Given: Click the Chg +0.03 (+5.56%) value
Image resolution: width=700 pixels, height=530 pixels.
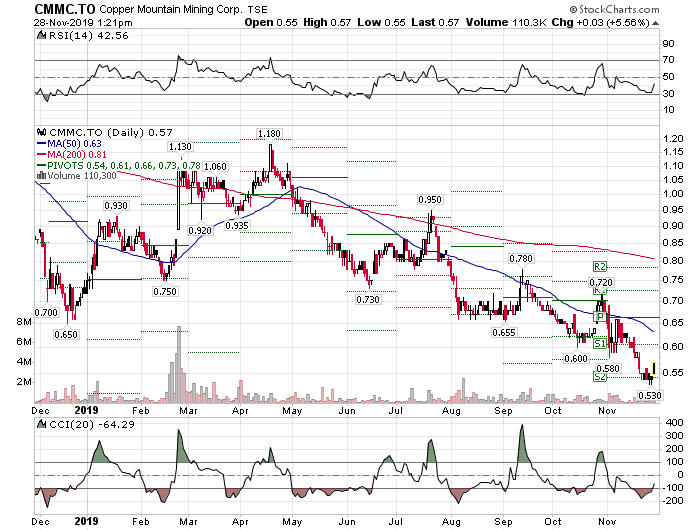Looking at the screenshot, I should pyautogui.click(x=600, y=22).
